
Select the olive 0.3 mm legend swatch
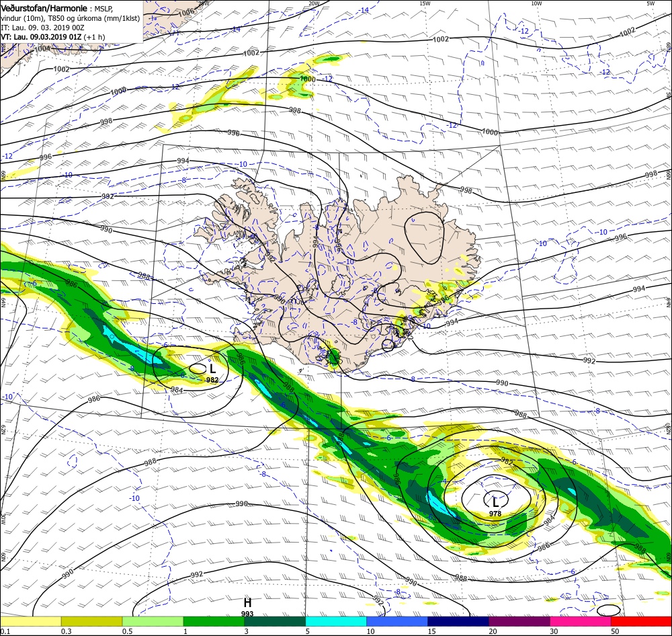[x=91, y=621]
